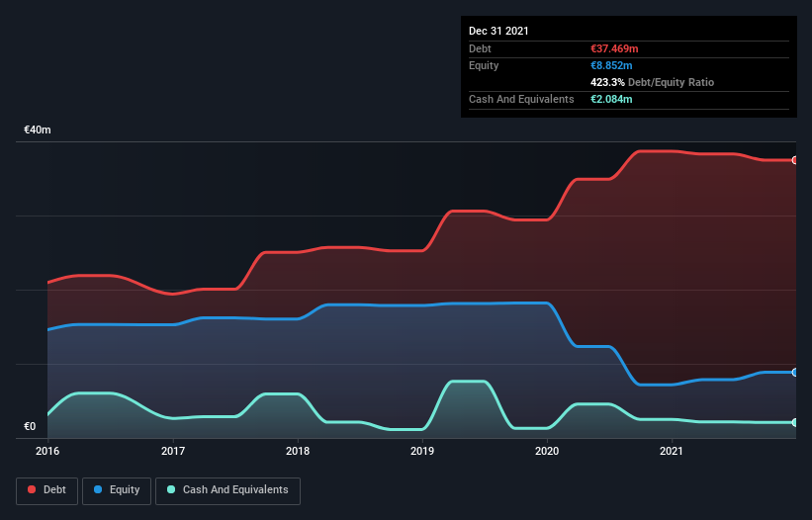This screenshot has height=520, width=812.
Task: Click the 2019 x-axis label
Action: pyautogui.click(x=422, y=451)
